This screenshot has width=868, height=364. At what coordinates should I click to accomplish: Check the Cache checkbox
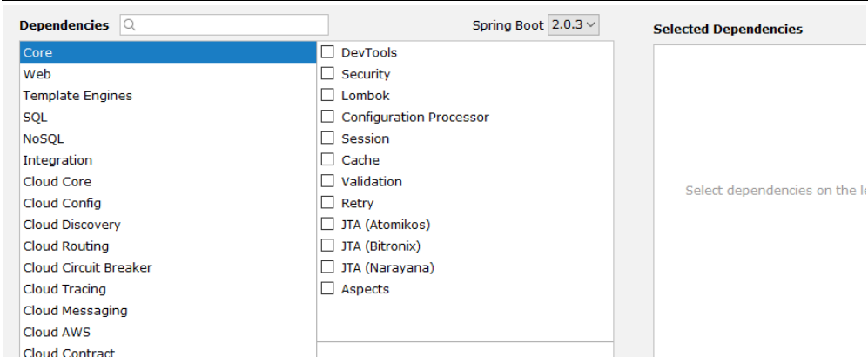327,159
